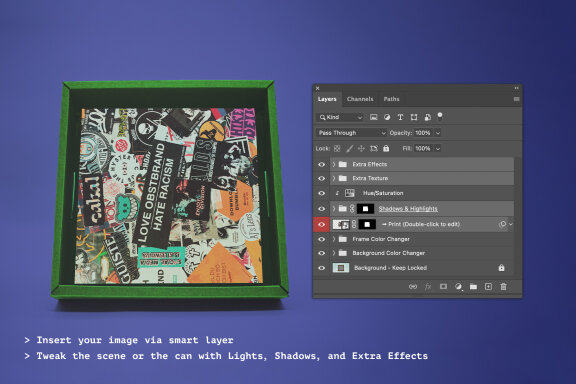Click the adjustment layer filter icon
This screenshot has height=384, width=576.
[387, 117]
